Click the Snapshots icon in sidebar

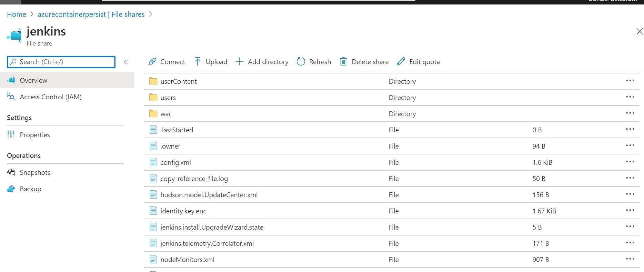[11, 172]
